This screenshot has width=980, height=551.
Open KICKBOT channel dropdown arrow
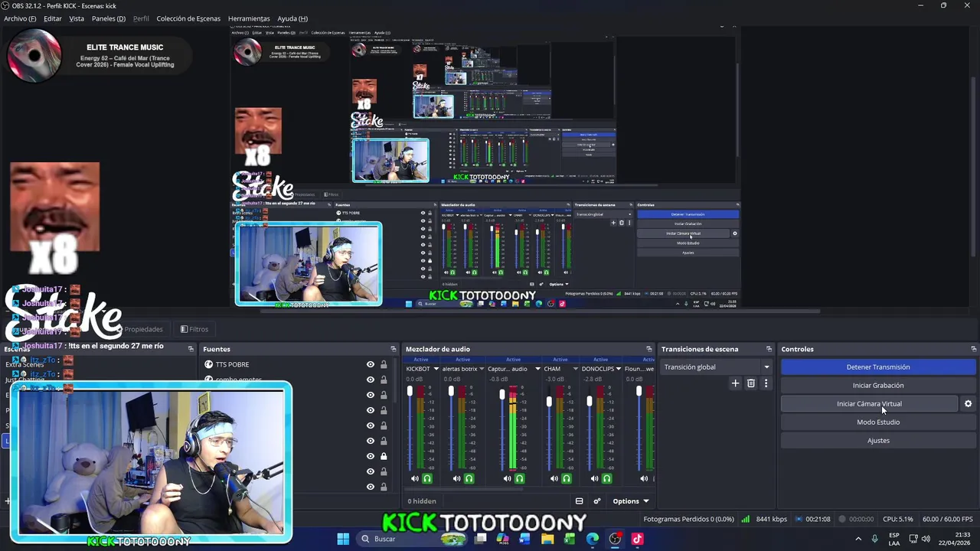pyautogui.click(x=436, y=369)
